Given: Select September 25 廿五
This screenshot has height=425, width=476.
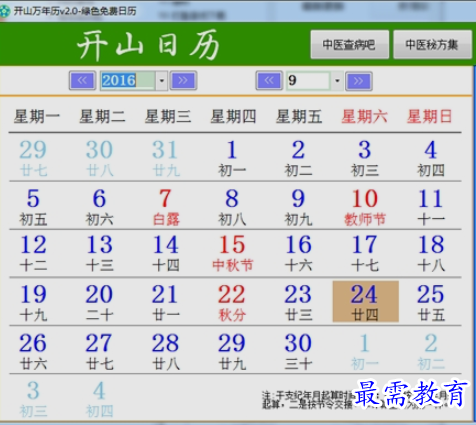Looking at the screenshot, I should (431, 302).
